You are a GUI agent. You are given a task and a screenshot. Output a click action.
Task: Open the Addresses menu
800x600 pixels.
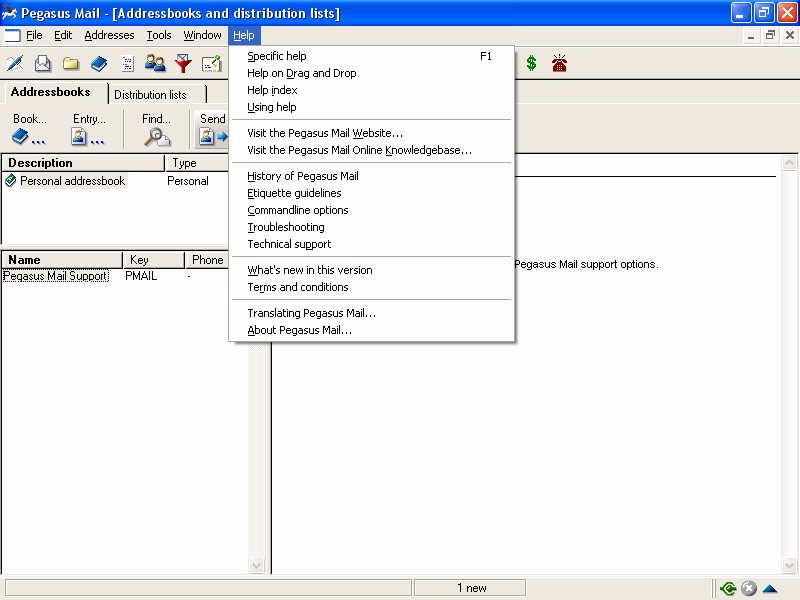109,35
